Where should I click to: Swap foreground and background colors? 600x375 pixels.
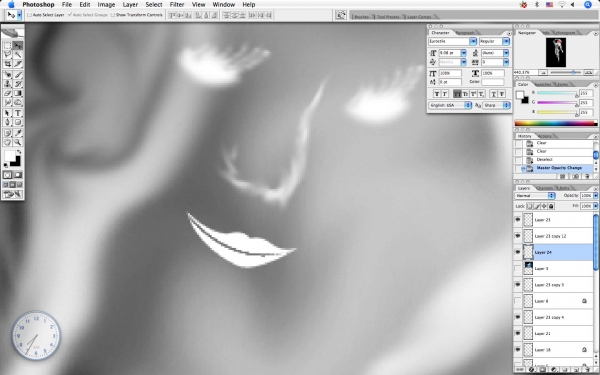[19, 152]
